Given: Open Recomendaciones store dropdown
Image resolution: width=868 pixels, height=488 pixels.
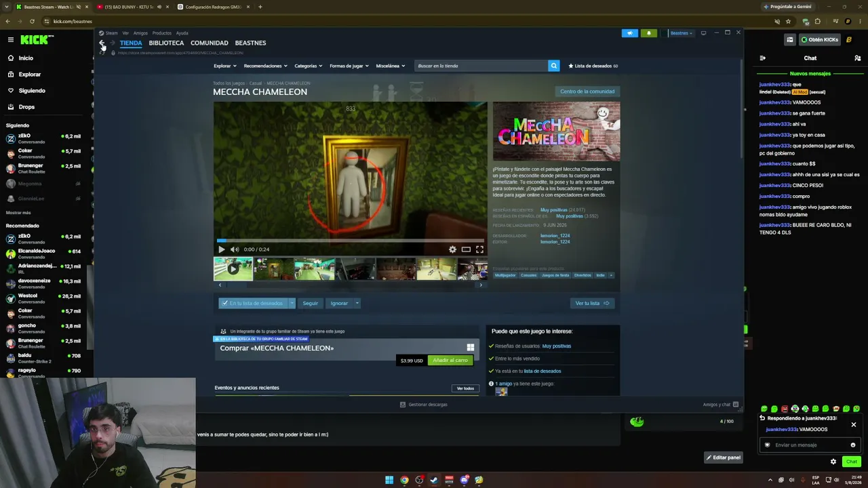Looking at the screenshot, I should click(x=265, y=66).
